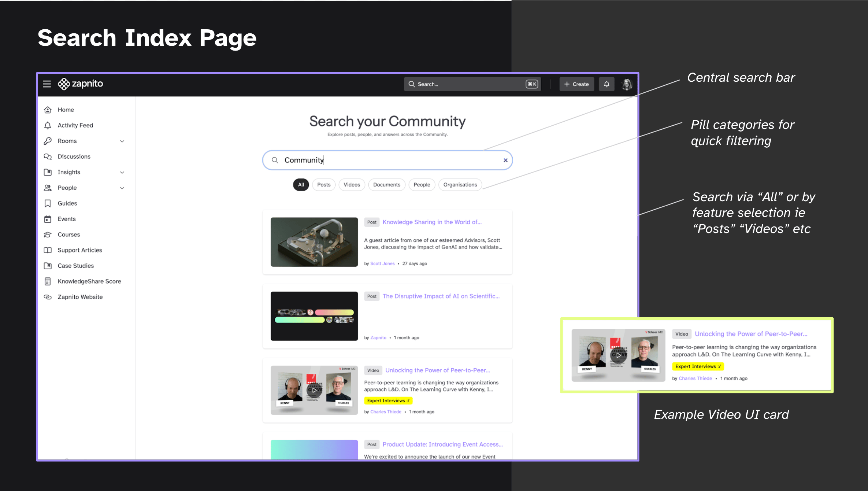The image size is (868, 491).
Task: Expand the People sidebar chevron
Action: click(x=122, y=188)
